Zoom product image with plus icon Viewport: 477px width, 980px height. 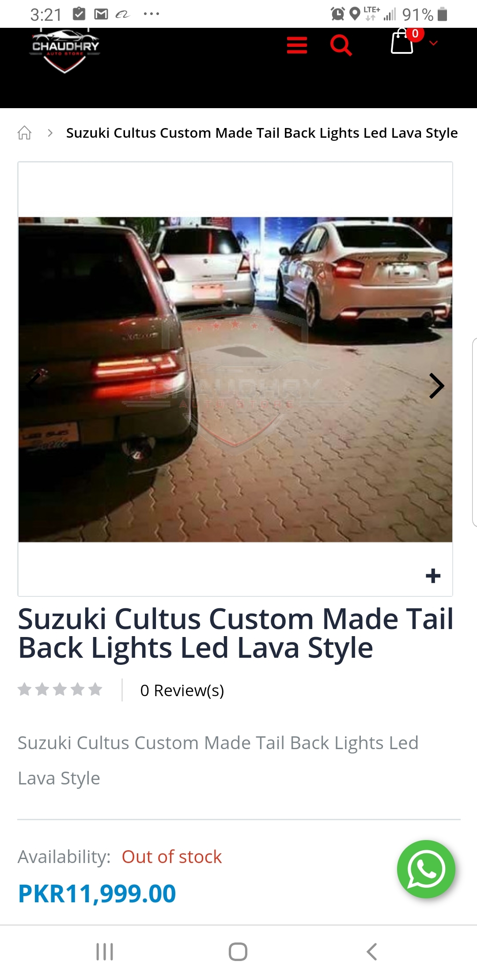(x=433, y=576)
